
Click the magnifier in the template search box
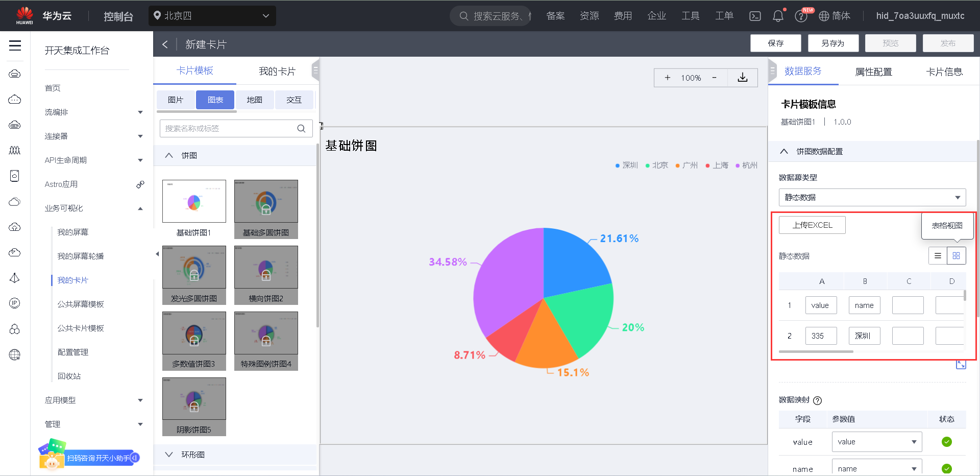coord(301,129)
